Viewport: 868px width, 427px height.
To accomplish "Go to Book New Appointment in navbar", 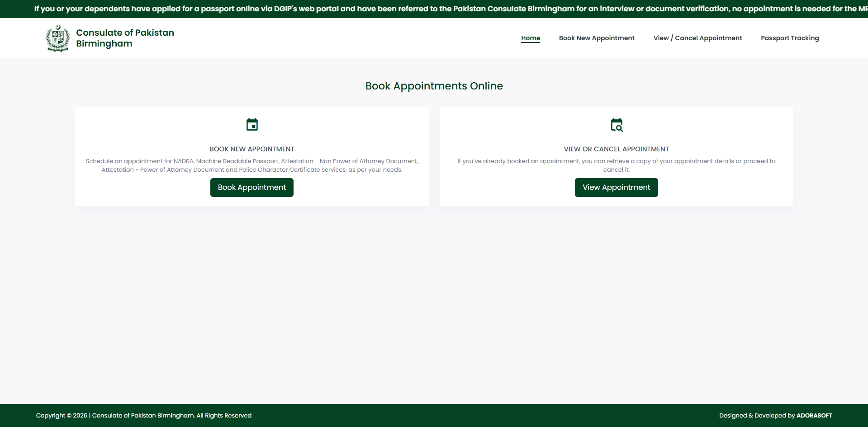I will pos(596,38).
